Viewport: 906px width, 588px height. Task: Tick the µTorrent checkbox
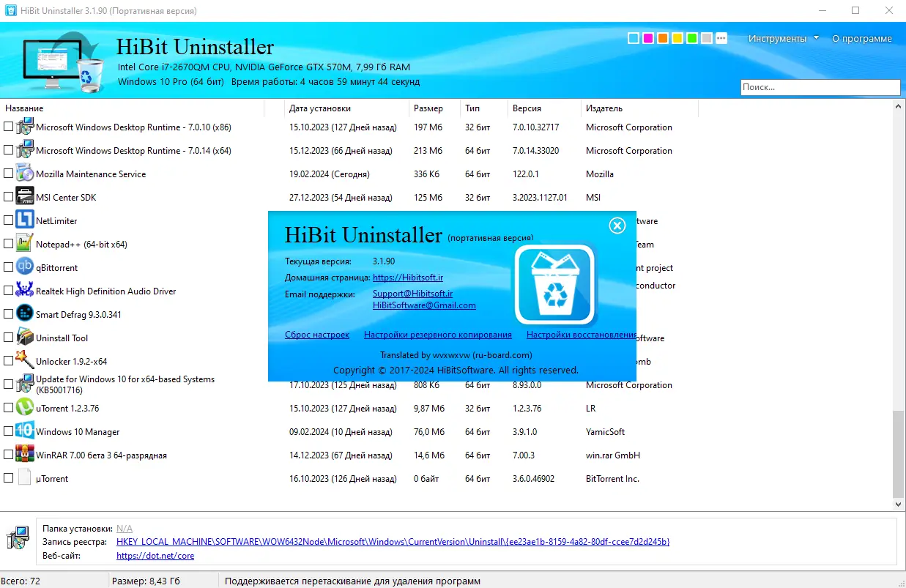[9, 478]
